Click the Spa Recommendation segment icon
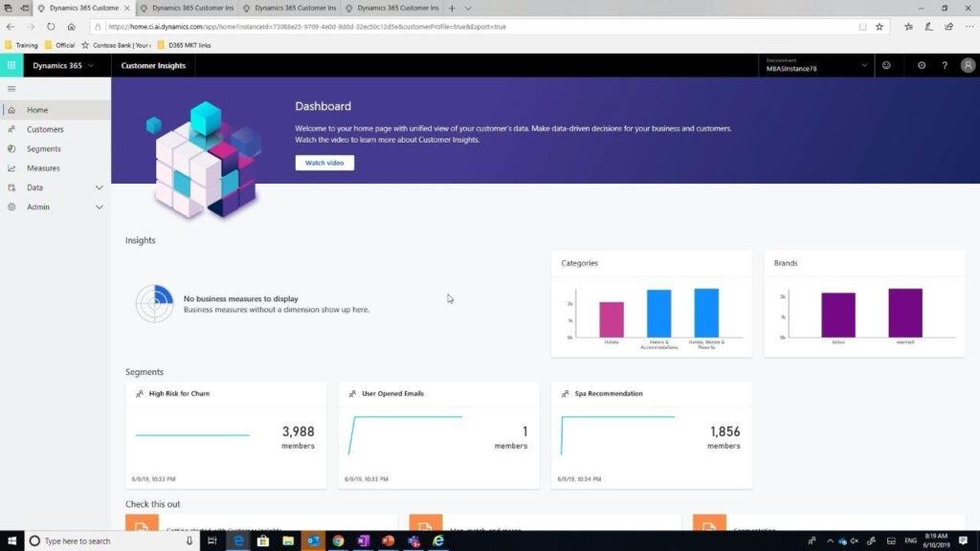Screen dimensions: 980x551 point(565,393)
